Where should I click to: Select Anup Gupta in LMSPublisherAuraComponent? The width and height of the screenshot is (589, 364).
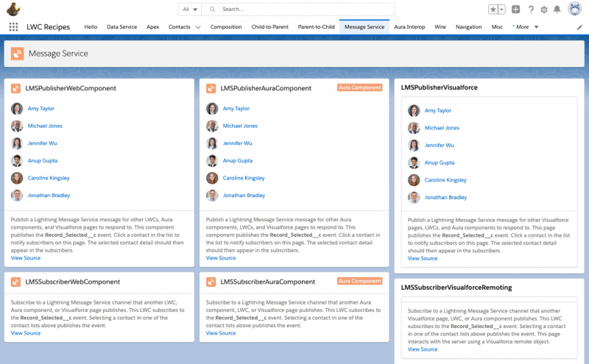pyautogui.click(x=238, y=160)
